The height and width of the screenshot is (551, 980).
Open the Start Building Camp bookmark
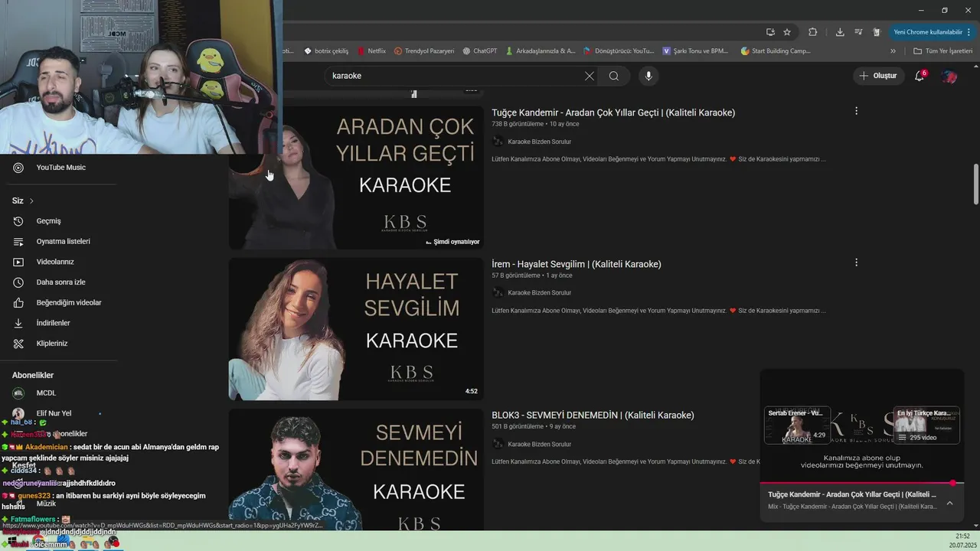point(776,51)
